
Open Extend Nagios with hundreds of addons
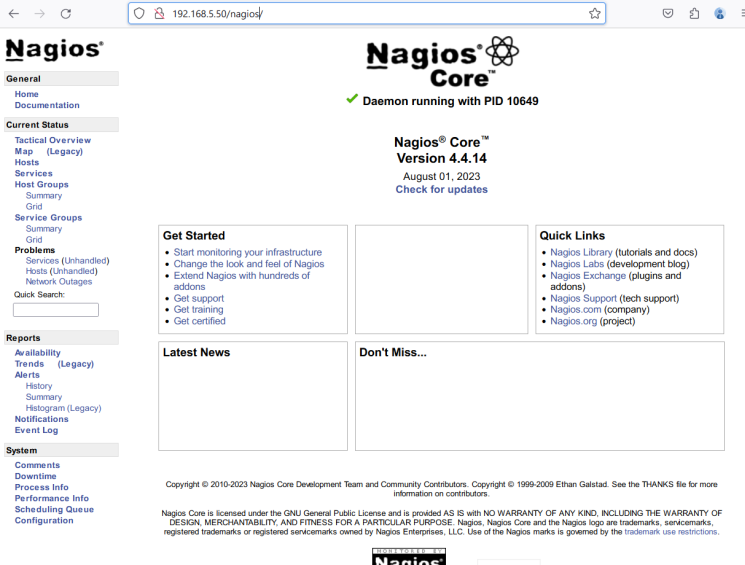tap(241, 281)
